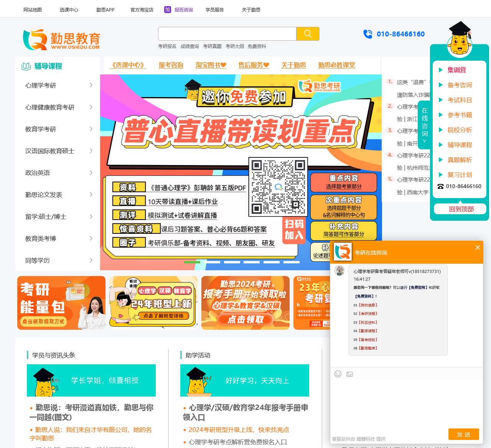Open 真题解析 in the floating panel
The width and height of the screenshot is (491, 448).
tap(460, 160)
